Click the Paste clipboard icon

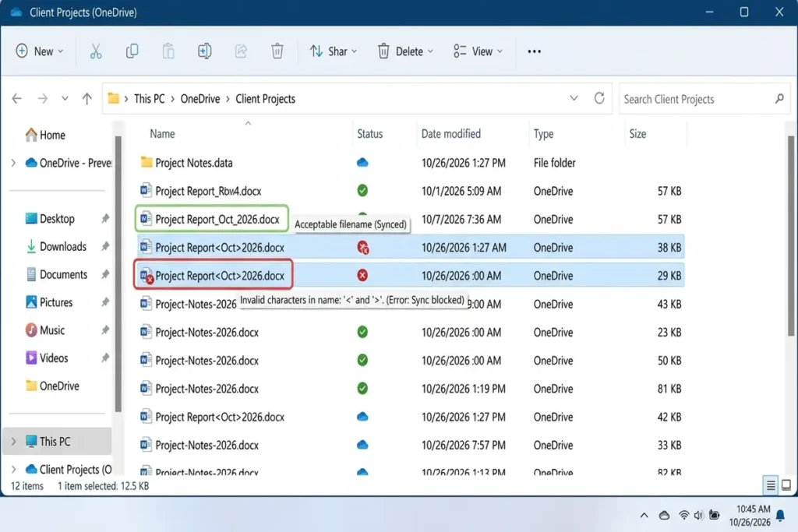[168, 51]
